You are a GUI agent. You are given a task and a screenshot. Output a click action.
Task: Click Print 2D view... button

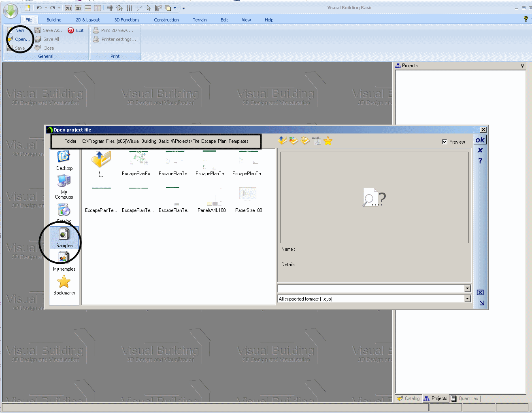[113, 30]
